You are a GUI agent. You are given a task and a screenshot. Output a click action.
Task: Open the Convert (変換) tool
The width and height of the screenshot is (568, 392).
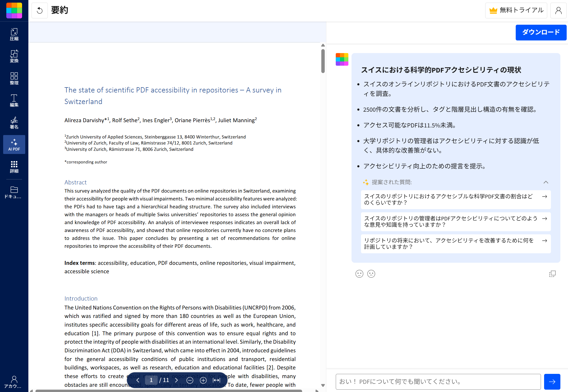[14, 56]
